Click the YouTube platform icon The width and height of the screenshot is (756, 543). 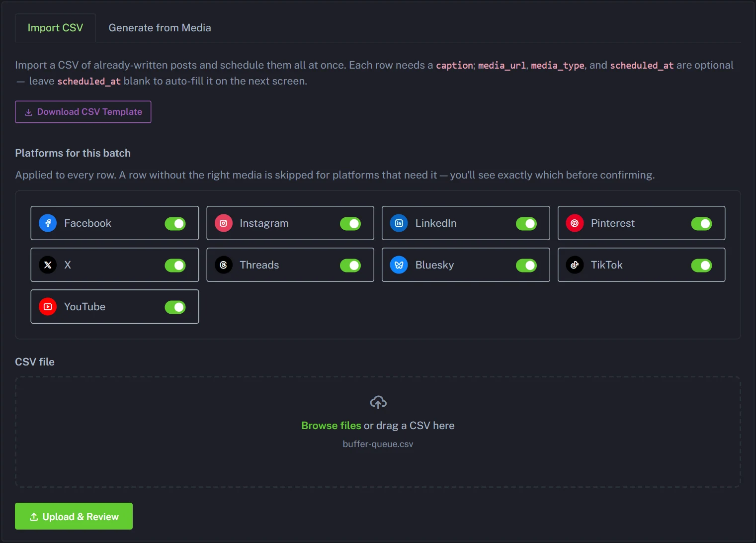tap(48, 307)
